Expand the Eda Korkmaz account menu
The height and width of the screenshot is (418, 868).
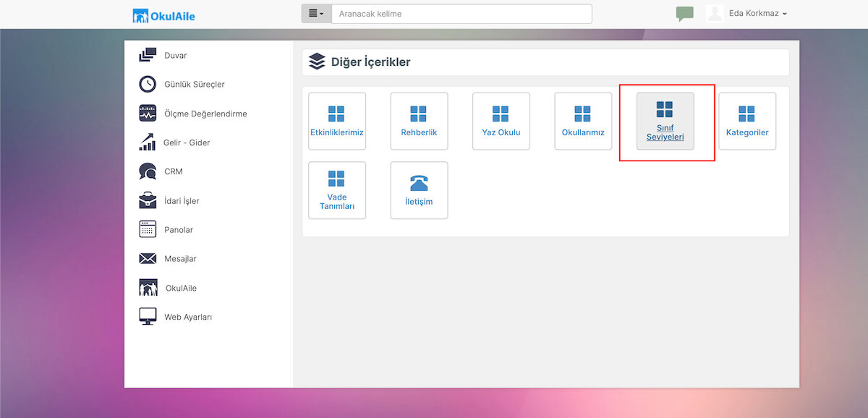(758, 14)
